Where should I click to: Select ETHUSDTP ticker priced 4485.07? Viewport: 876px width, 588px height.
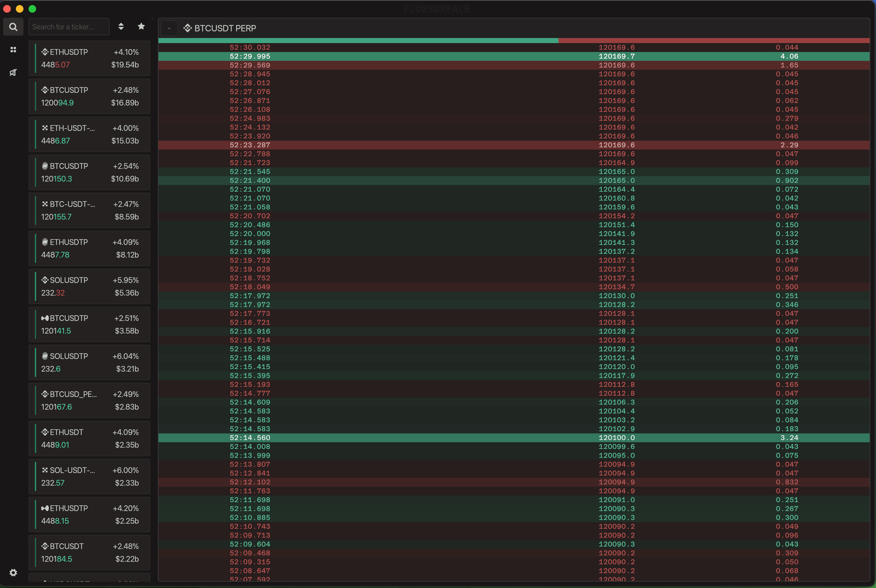pos(89,59)
